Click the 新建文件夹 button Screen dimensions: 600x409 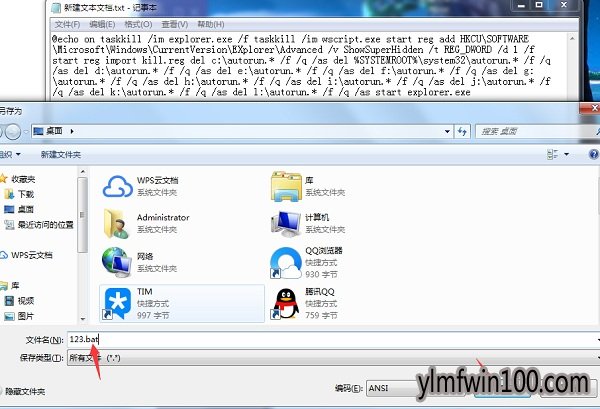pyautogui.click(x=61, y=155)
